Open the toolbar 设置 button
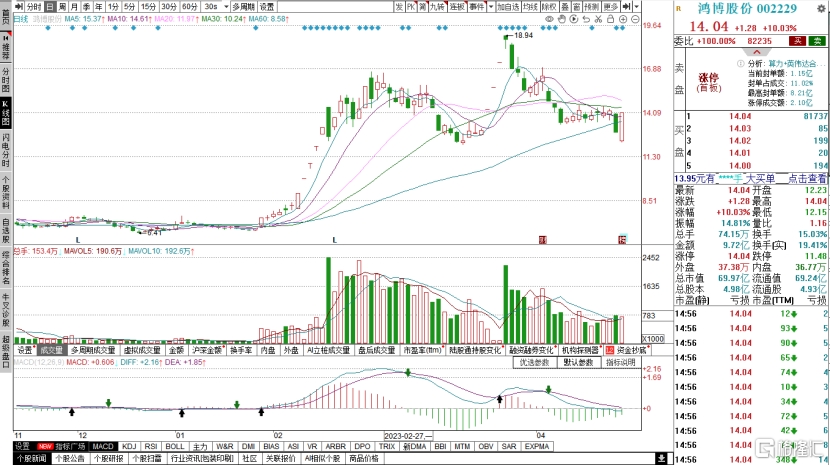 point(267,6)
